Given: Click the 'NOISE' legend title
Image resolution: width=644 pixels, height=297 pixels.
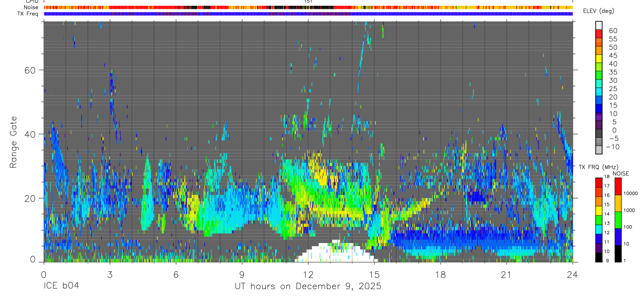Looking at the screenshot, I should (620, 173).
